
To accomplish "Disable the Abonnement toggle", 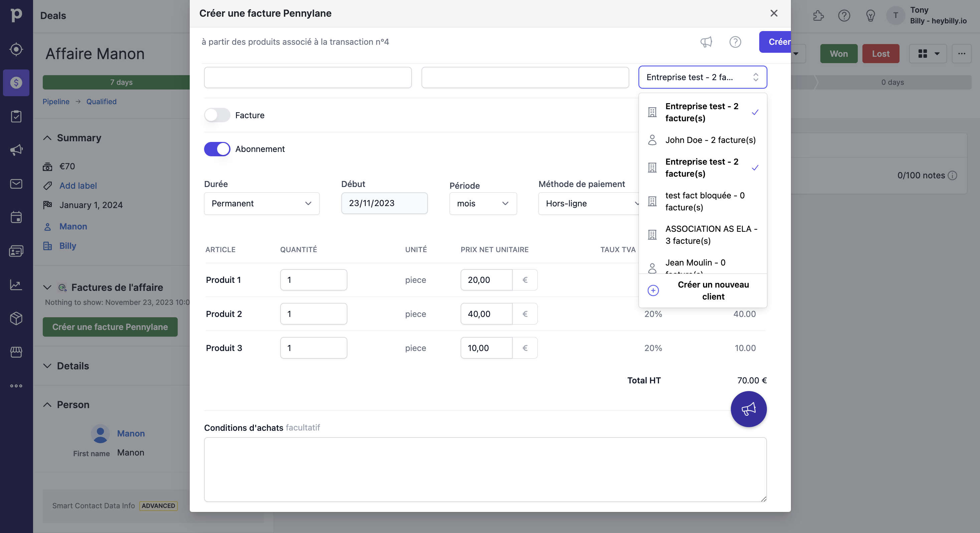I will (217, 149).
